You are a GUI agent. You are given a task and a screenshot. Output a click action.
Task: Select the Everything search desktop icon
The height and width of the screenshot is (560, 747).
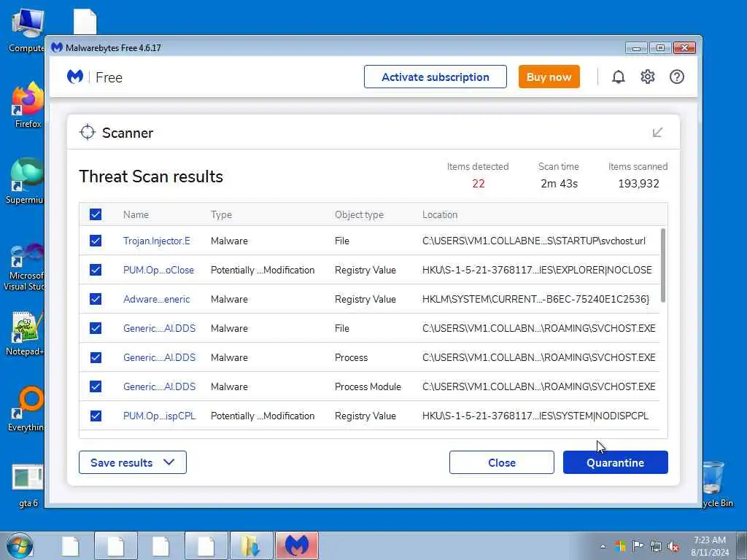pyautogui.click(x=26, y=408)
